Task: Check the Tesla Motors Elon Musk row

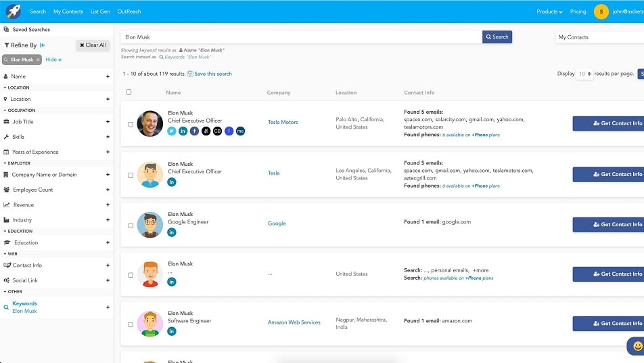Action: (131, 125)
